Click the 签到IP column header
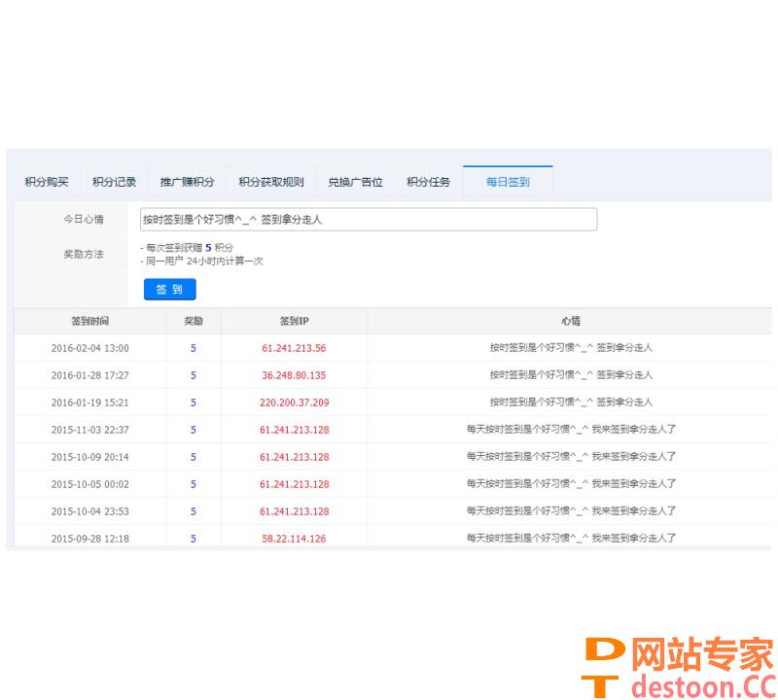778x700 pixels. [294, 321]
